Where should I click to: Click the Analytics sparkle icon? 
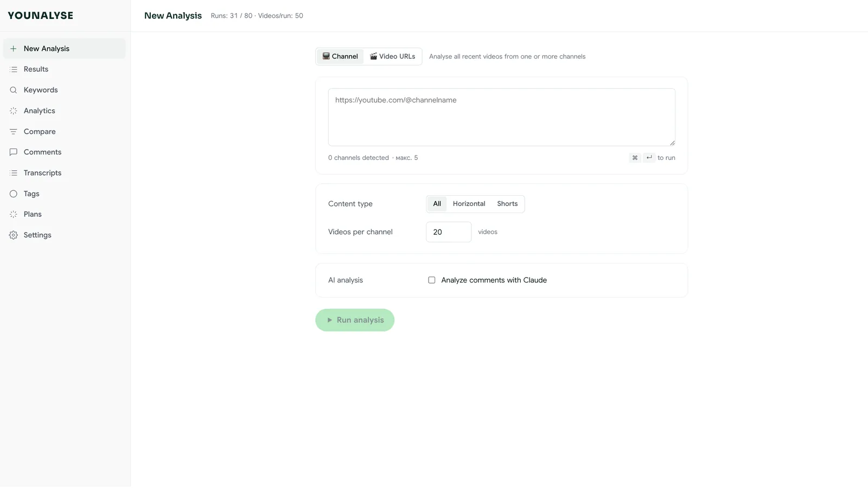pos(14,111)
